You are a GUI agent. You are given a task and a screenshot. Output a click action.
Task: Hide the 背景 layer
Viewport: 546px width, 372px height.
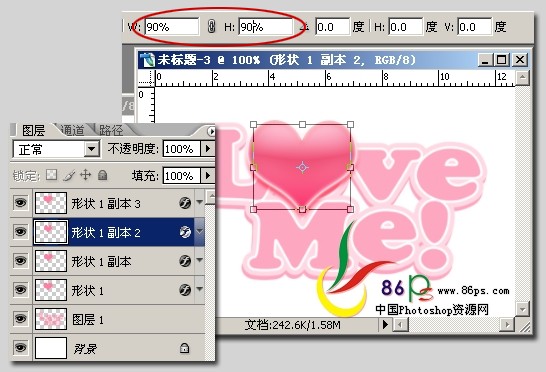click(x=21, y=348)
